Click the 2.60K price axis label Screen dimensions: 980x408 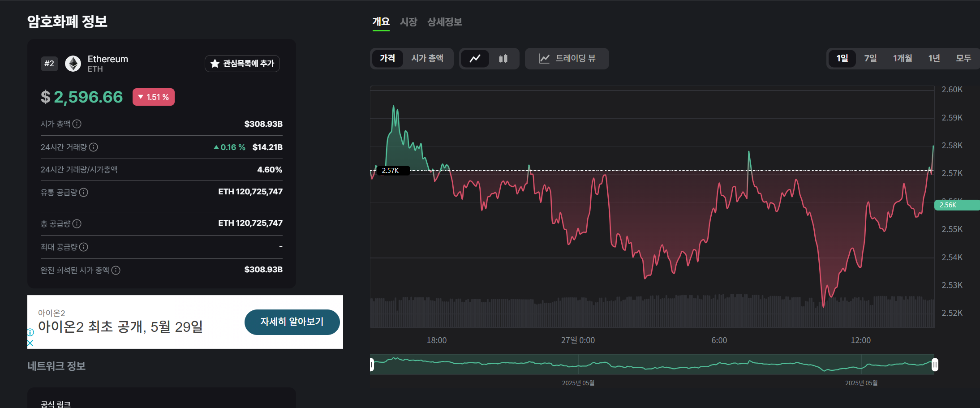pos(952,90)
